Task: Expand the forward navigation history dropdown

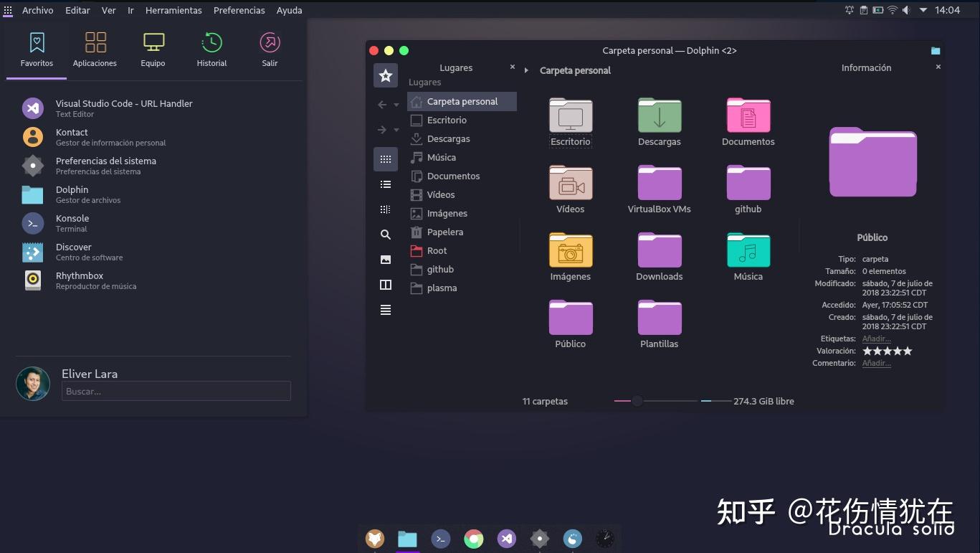Action: point(395,130)
